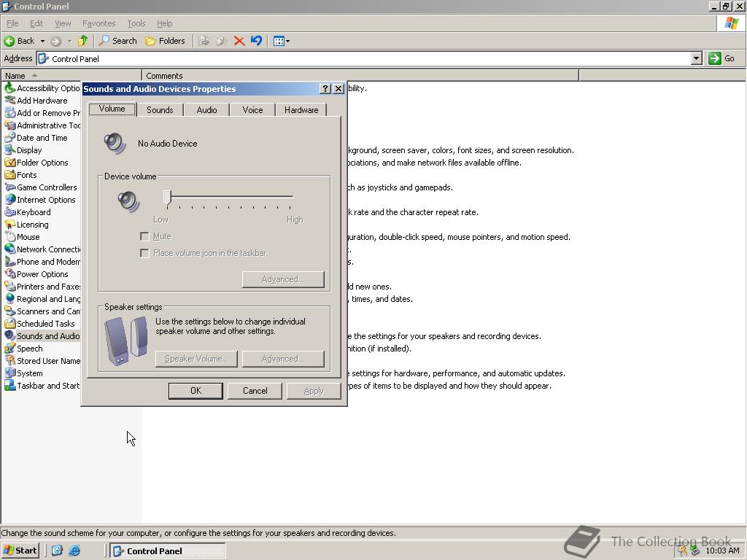Viewport: 747px width, 560px height.
Task: Select the Folder Options icon
Action: (x=10, y=163)
